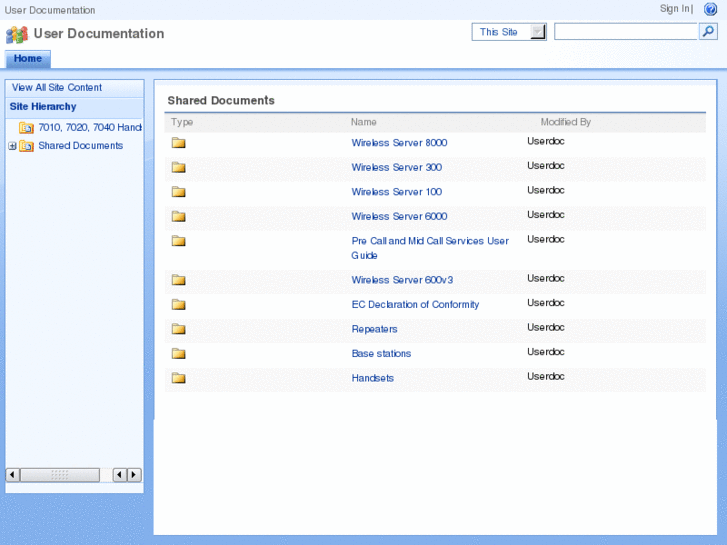The height and width of the screenshot is (545, 727).
Task: Click the 7010, 7020, 7040 tree folder icon
Action: [x=27, y=128]
